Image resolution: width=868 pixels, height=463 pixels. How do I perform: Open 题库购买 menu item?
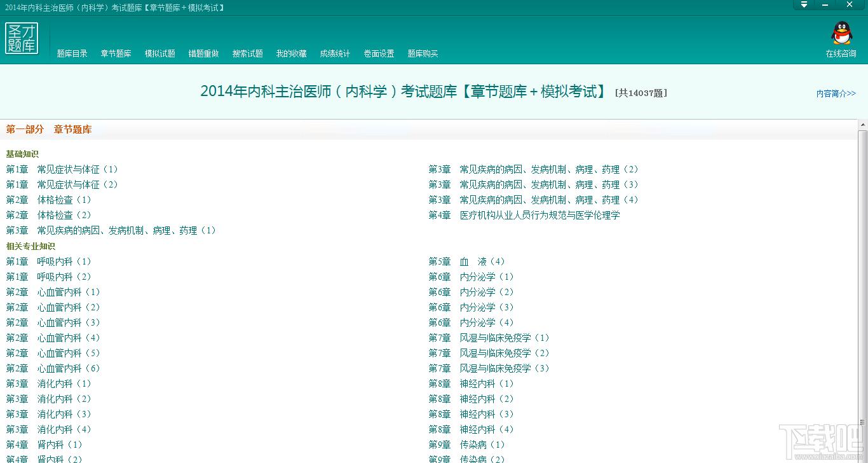click(x=423, y=53)
